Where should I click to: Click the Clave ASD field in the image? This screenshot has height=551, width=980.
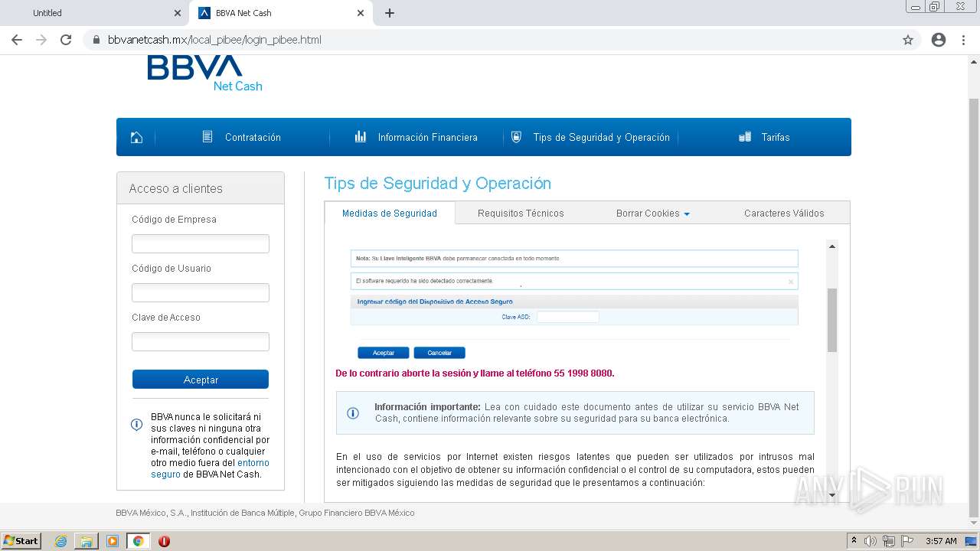click(567, 317)
